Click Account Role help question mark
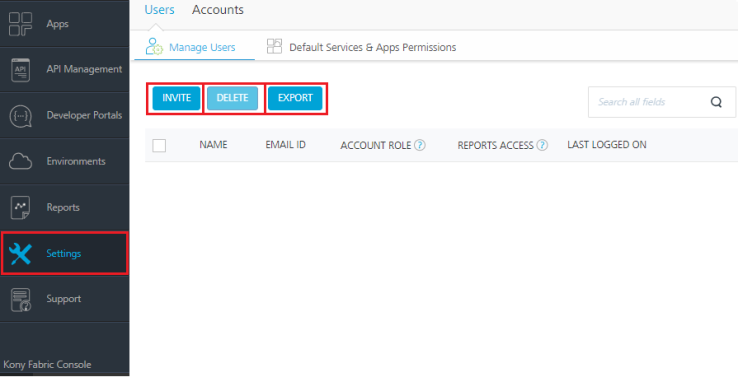Screen dimensions: 738x377 (x=420, y=145)
